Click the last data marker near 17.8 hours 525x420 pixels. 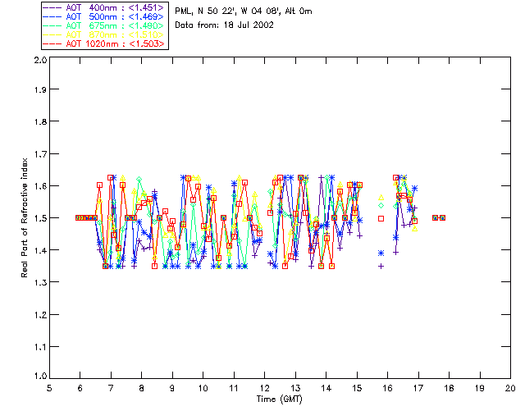[443, 217]
